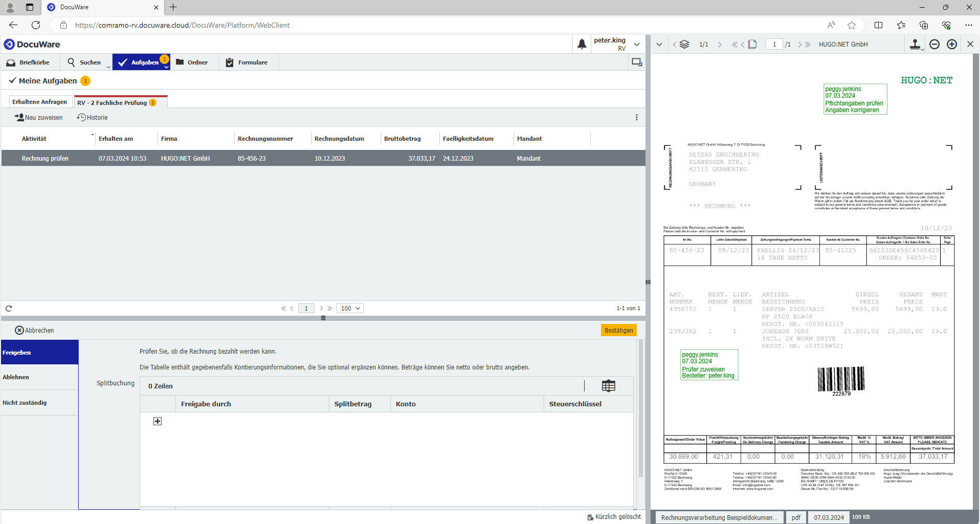
Task: Go to first page of task list
Action: [283, 309]
